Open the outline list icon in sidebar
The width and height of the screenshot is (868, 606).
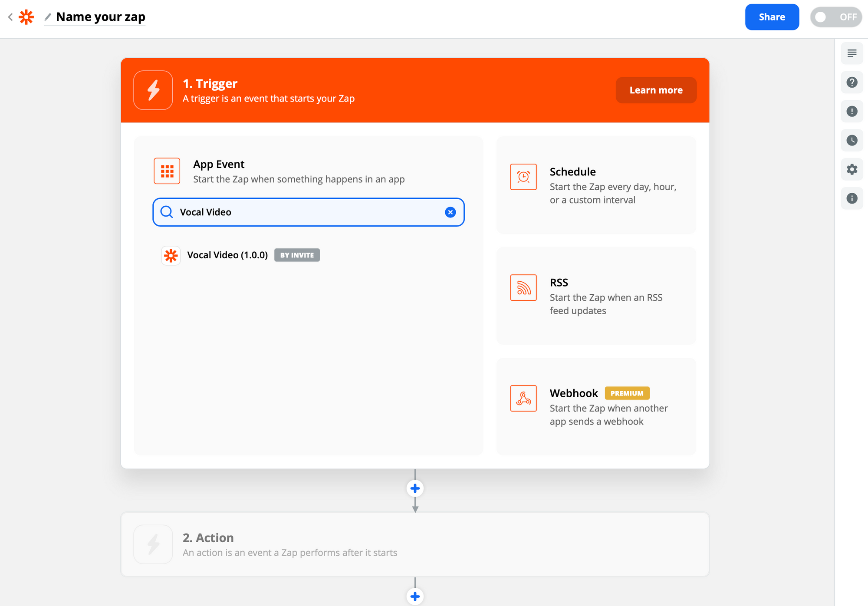pyautogui.click(x=852, y=53)
